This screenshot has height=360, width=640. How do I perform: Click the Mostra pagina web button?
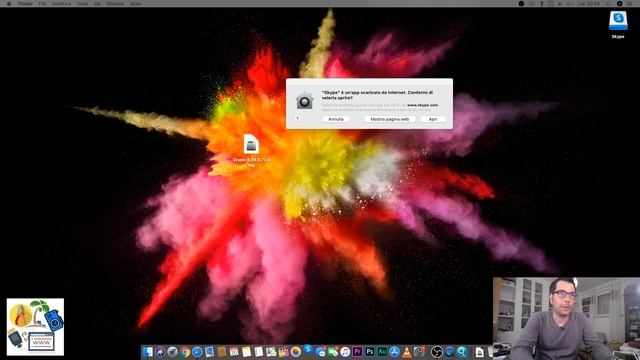[x=389, y=119]
